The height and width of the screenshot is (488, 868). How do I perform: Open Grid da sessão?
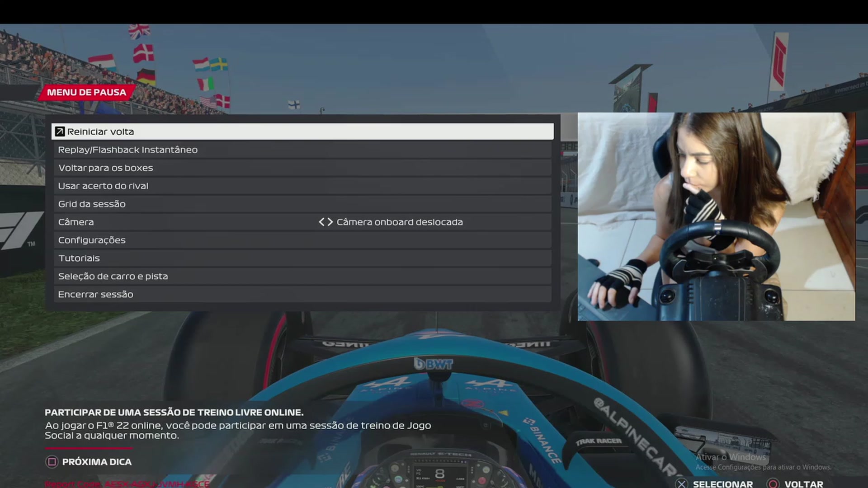(x=302, y=204)
